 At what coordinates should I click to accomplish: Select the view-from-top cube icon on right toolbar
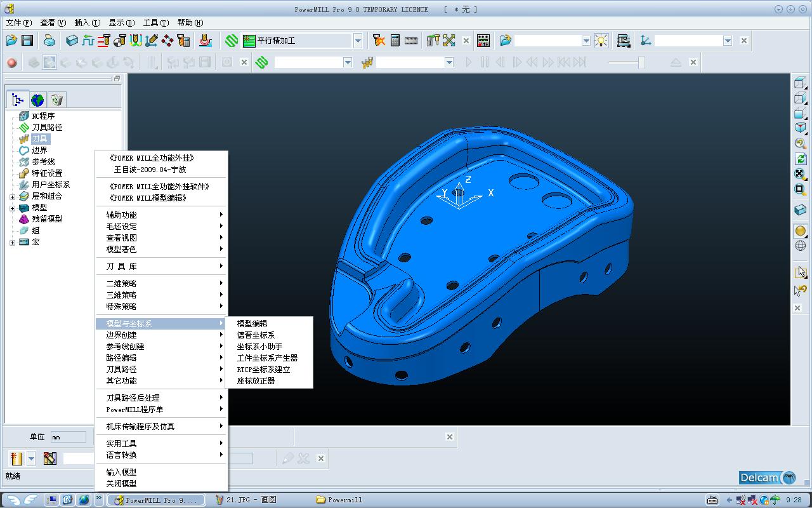pos(801,83)
